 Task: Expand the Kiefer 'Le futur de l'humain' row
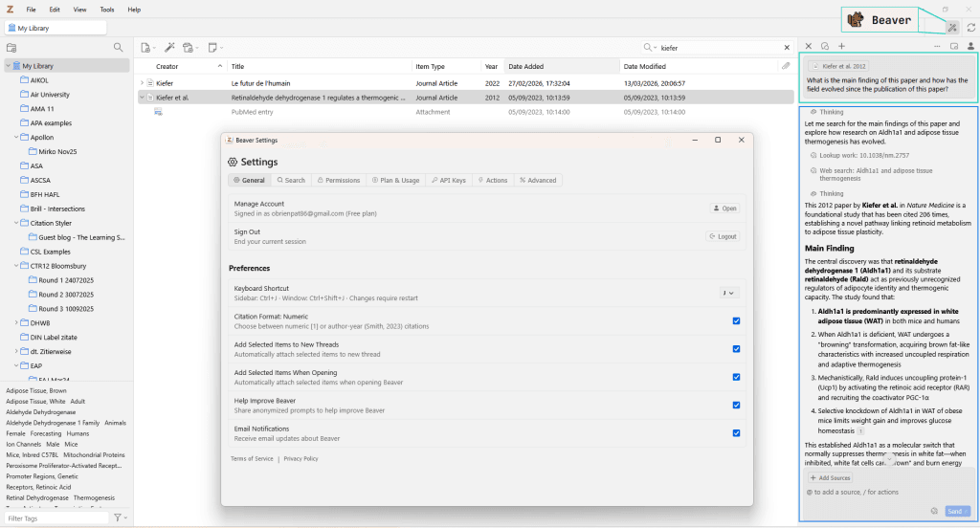click(x=142, y=82)
